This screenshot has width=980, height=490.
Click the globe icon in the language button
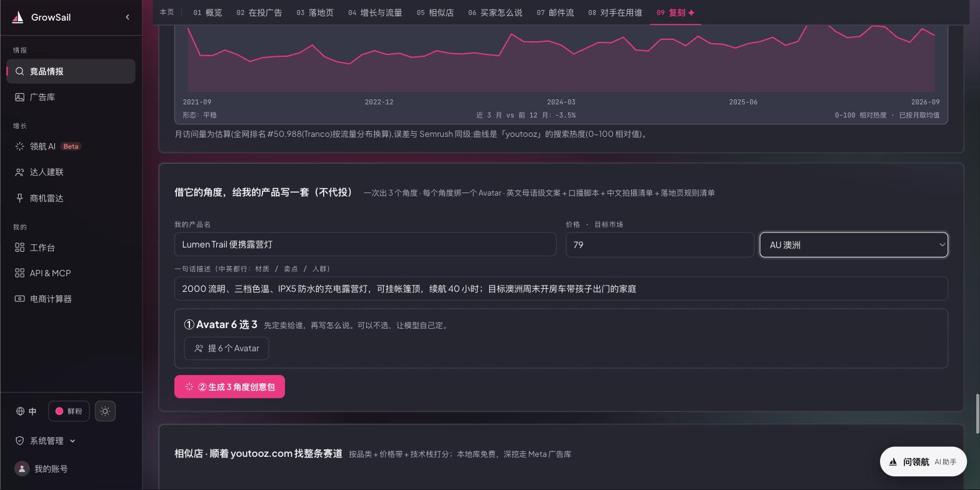pos(21,411)
